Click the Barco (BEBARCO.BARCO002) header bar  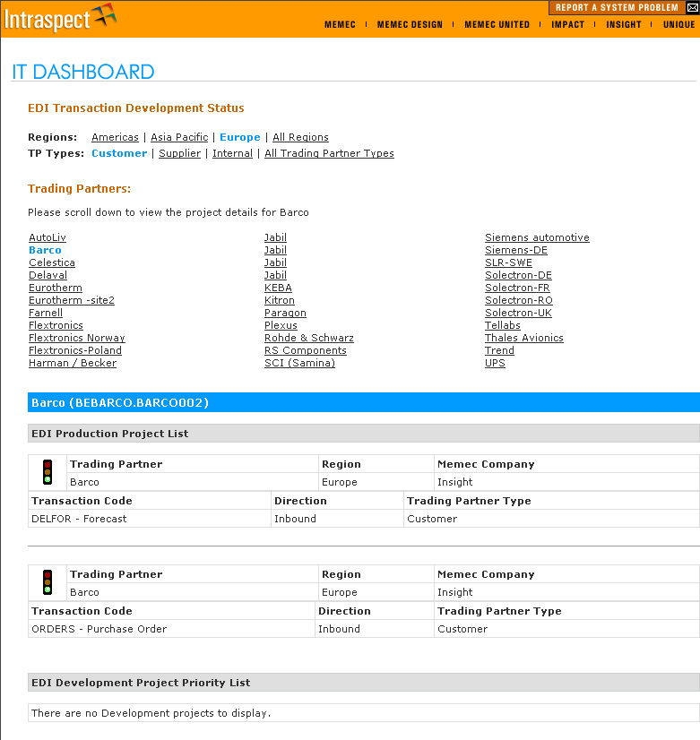click(x=364, y=402)
